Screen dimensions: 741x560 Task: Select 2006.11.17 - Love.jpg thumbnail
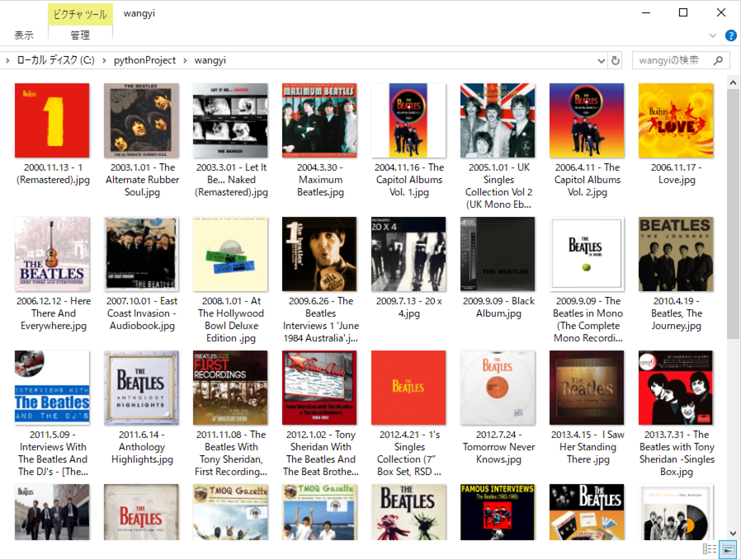(676, 120)
